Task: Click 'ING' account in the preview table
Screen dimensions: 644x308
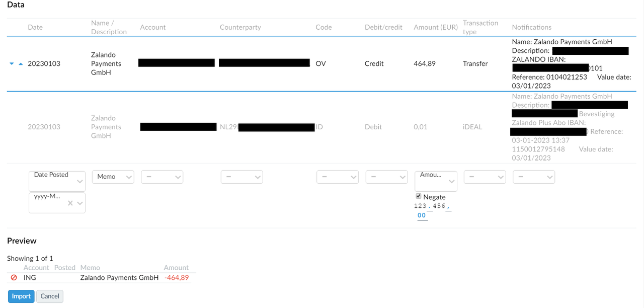Action: pyautogui.click(x=30, y=277)
